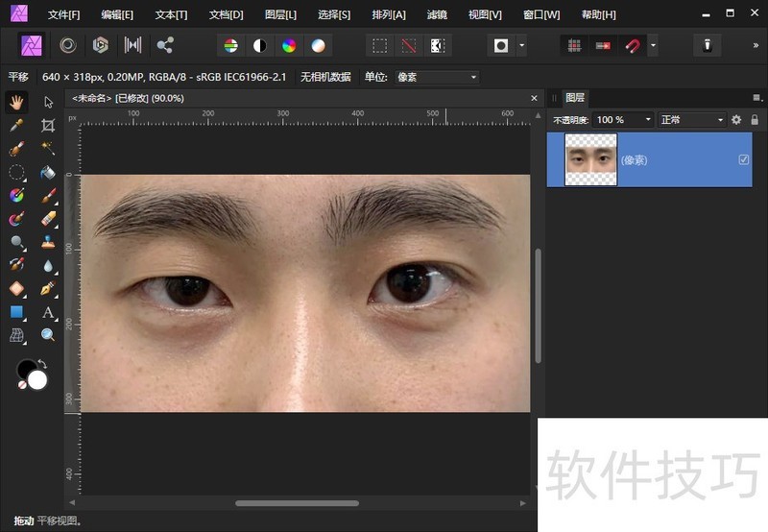This screenshot has height=532, width=768.
Task: Toggle visibility checkbox of 像素 layer
Action: 743,159
